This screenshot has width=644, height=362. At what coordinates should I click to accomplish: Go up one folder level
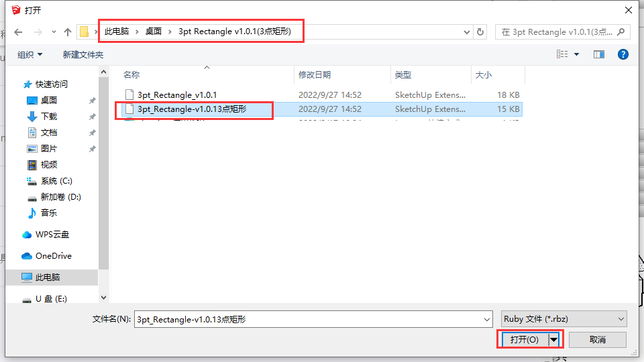[x=68, y=32]
